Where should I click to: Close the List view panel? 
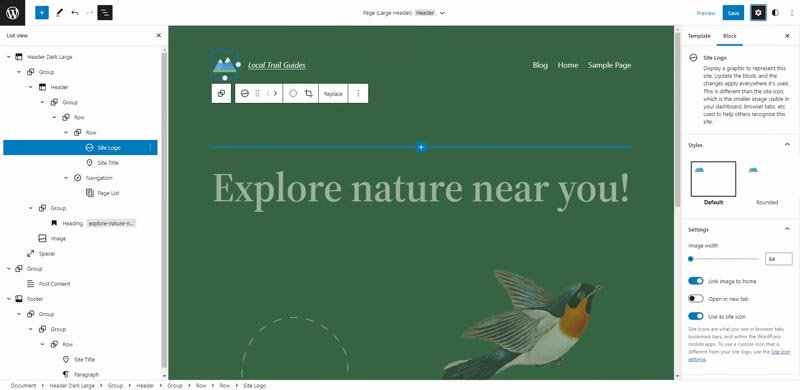coord(159,35)
